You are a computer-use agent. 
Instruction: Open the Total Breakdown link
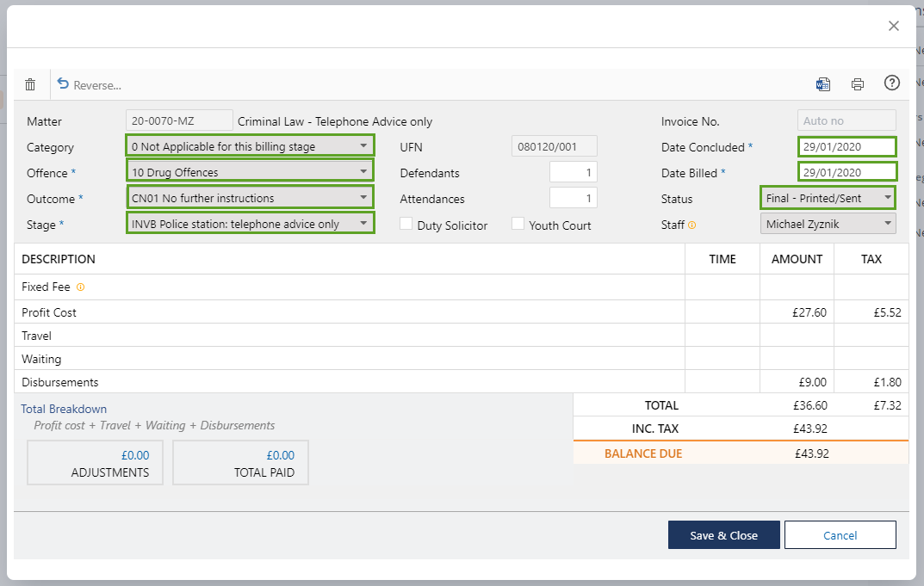coord(64,409)
